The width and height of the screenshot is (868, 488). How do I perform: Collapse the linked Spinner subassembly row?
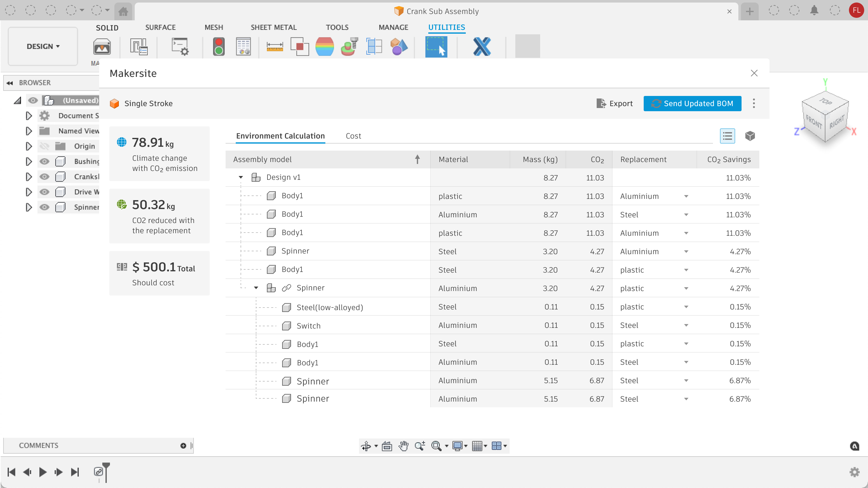pos(256,288)
